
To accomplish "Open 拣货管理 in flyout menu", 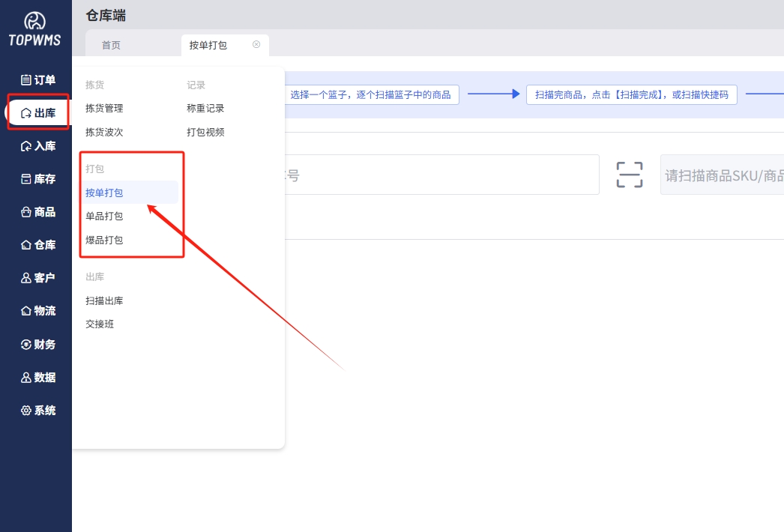I will click(x=104, y=109).
